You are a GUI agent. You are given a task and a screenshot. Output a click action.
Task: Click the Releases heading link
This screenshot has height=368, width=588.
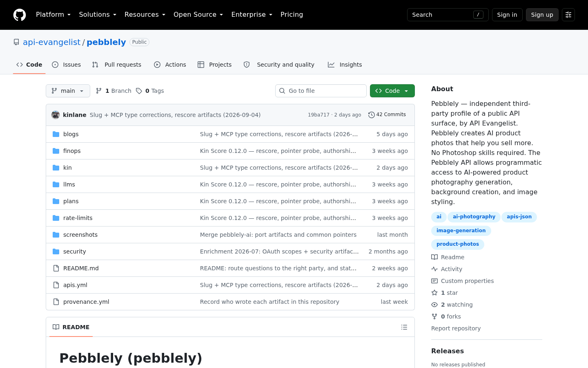tap(448, 351)
